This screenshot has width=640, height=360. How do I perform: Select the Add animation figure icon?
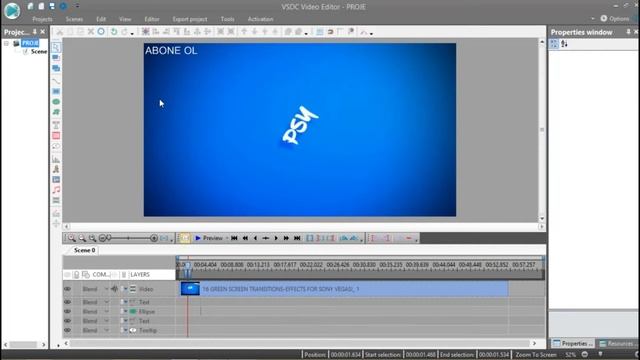tap(56, 169)
